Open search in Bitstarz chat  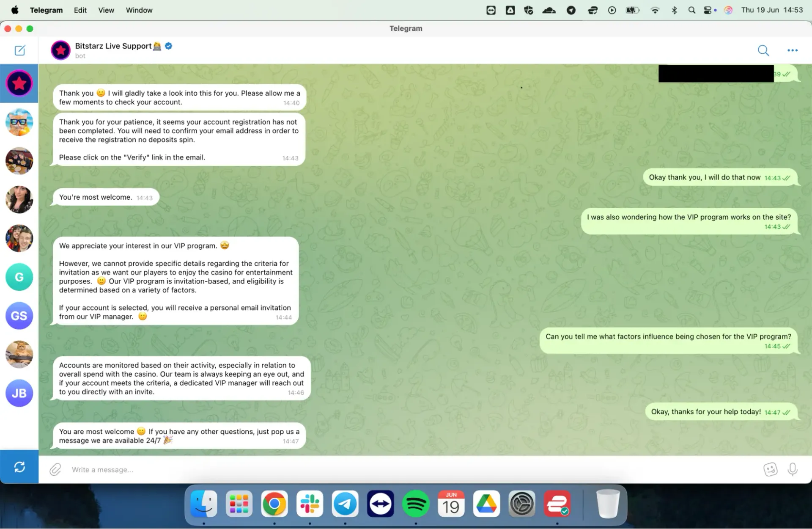pyautogui.click(x=763, y=50)
